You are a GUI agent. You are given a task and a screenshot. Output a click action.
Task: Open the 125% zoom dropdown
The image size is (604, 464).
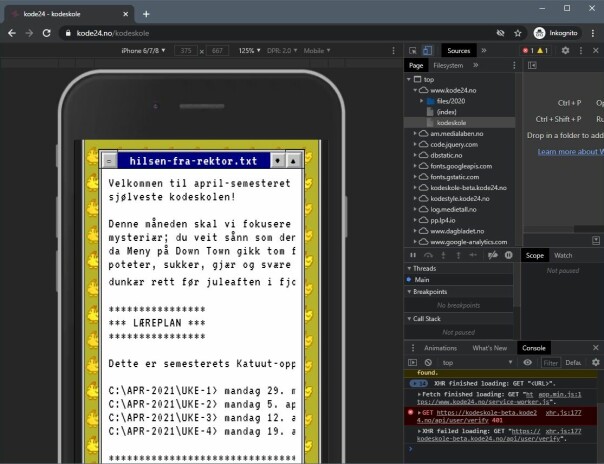pyautogui.click(x=249, y=50)
